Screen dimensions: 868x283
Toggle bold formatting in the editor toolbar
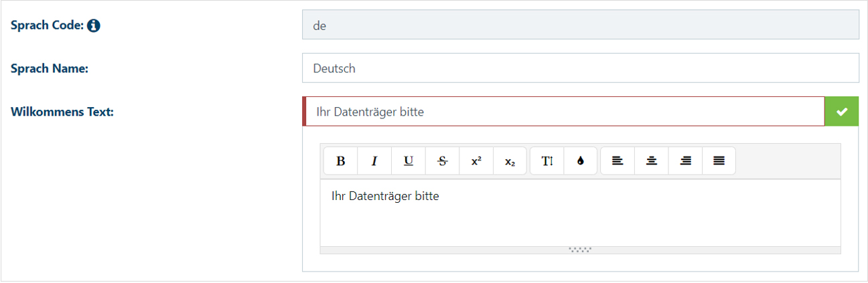click(x=340, y=161)
